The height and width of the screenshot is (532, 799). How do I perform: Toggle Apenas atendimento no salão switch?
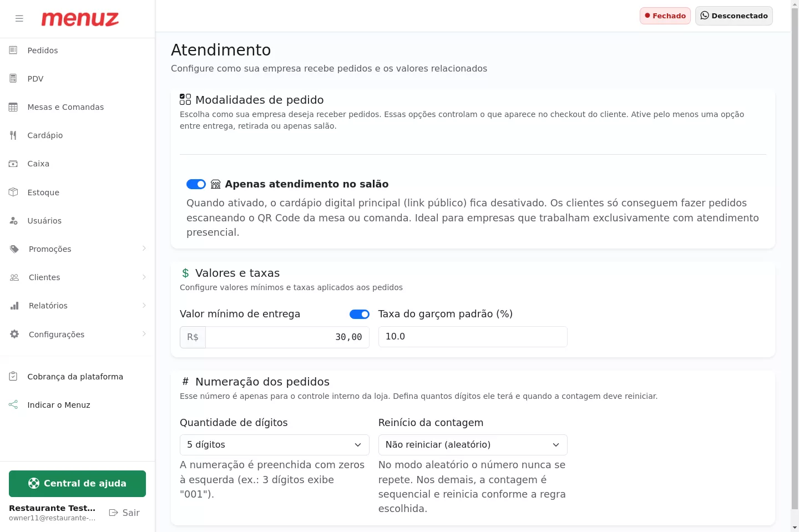click(x=196, y=184)
